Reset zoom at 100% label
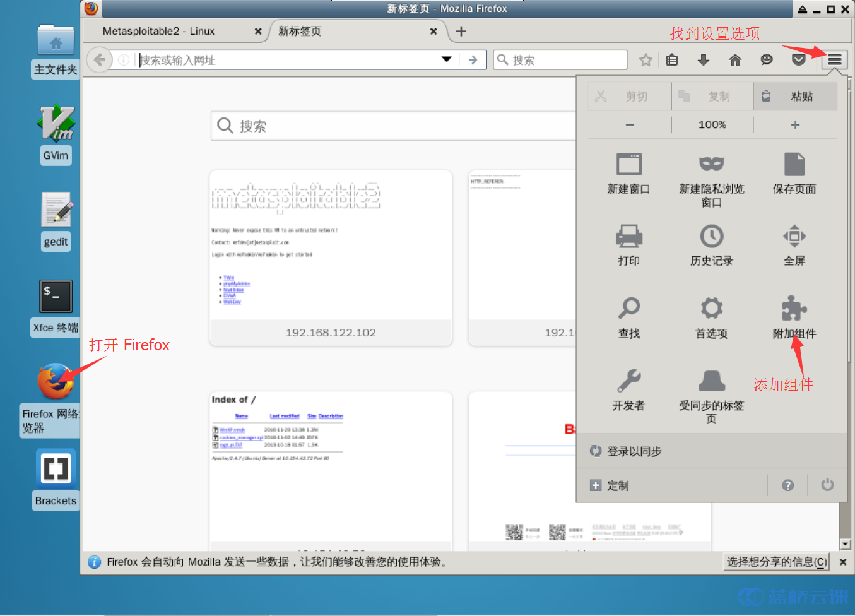Screen dimensions: 855x616 (x=712, y=125)
